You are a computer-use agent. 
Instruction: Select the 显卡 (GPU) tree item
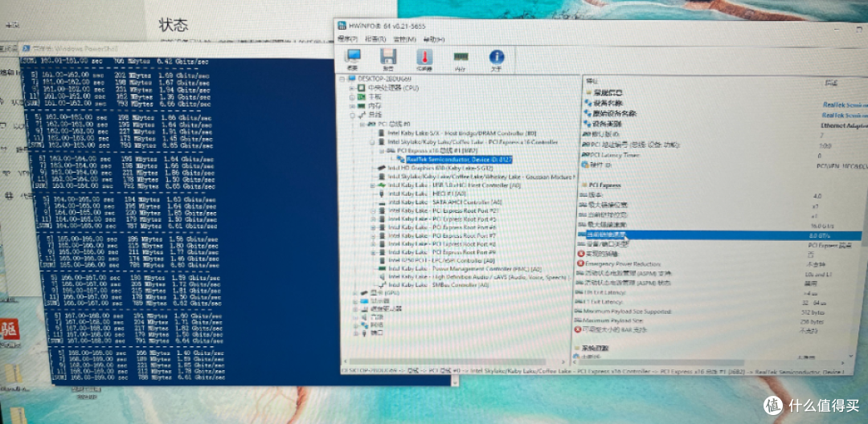pyautogui.click(x=383, y=292)
